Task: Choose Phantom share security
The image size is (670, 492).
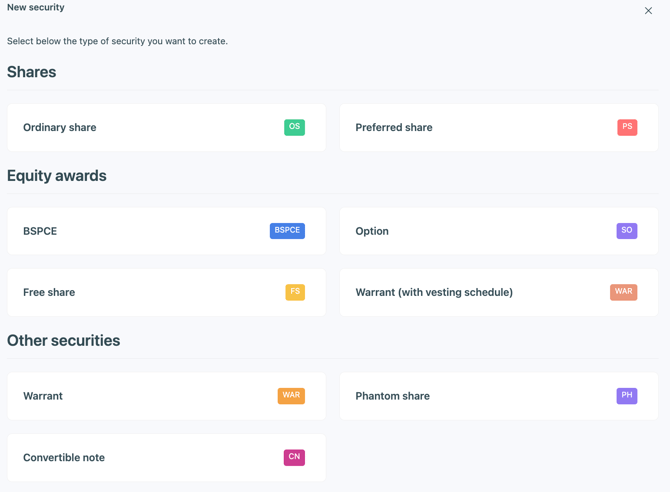Action: pos(392,396)
